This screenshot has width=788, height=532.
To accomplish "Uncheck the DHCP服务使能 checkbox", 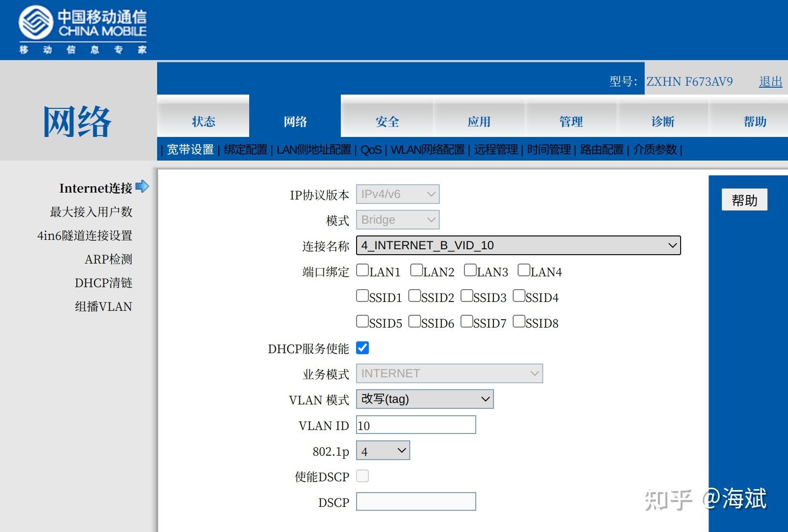I will (x=362, y=348).
